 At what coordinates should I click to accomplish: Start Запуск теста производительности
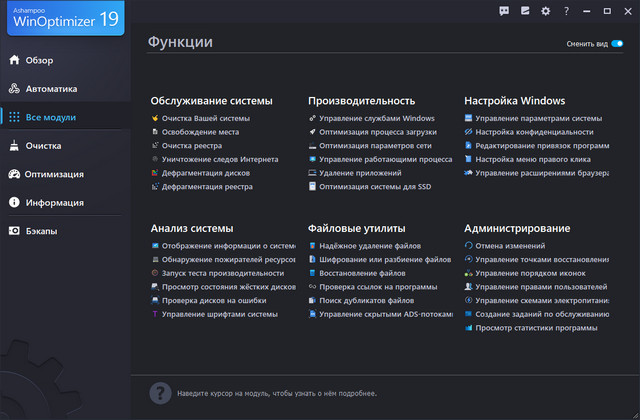click(222, 272)
